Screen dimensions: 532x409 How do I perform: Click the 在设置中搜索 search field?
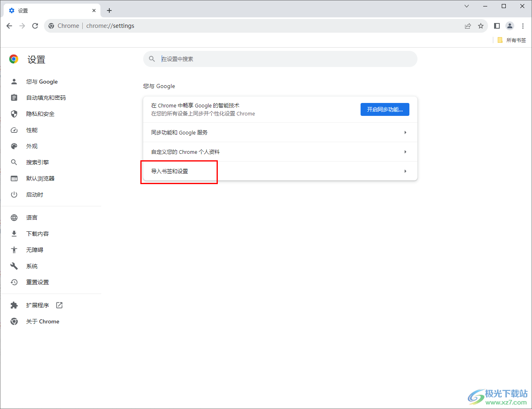280,59
